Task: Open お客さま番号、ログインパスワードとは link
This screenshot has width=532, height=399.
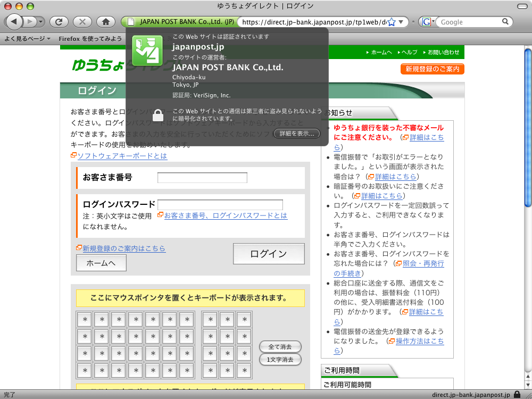Action: [226, 215]
